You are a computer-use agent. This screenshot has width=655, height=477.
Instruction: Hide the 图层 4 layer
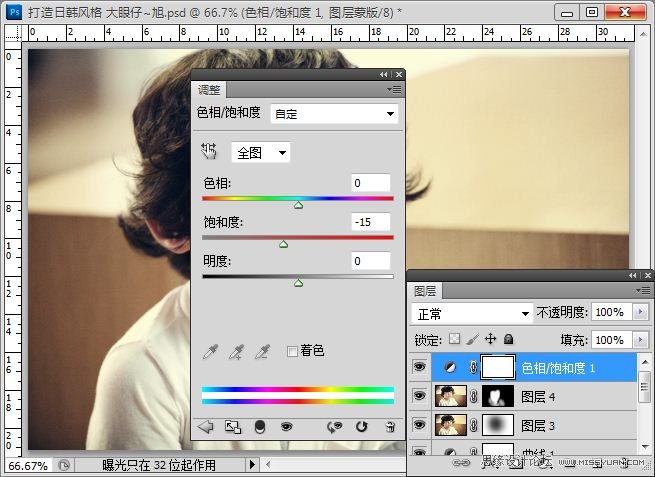419,396
